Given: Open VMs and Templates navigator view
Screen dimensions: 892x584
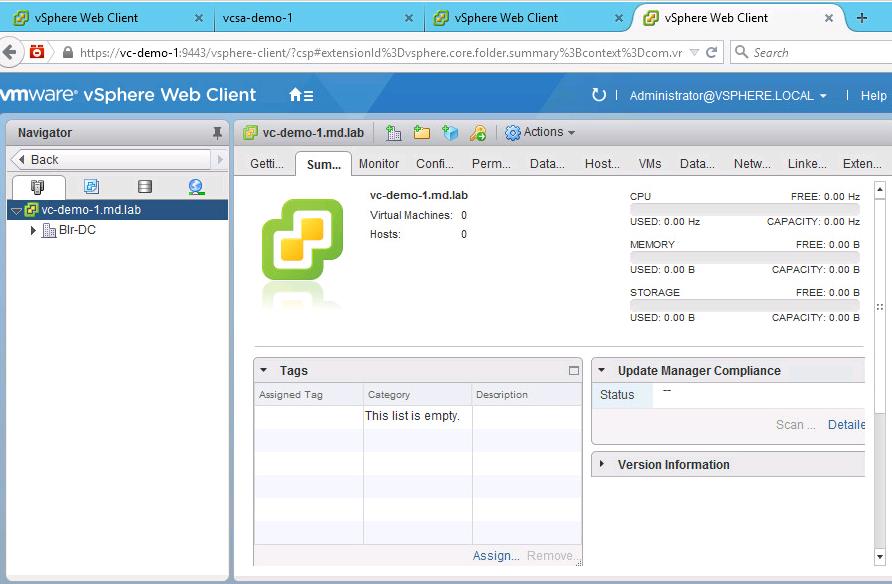Looking at the screenshot, I should tap(91, 187).
